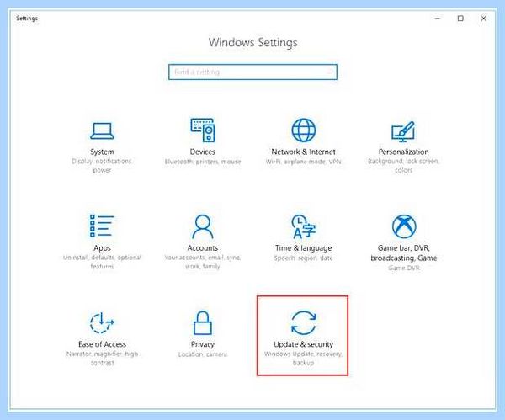This screenshot has width=505, height=420.
Task: Click 'Speech, region, date' description
Action: coord(303,258)
